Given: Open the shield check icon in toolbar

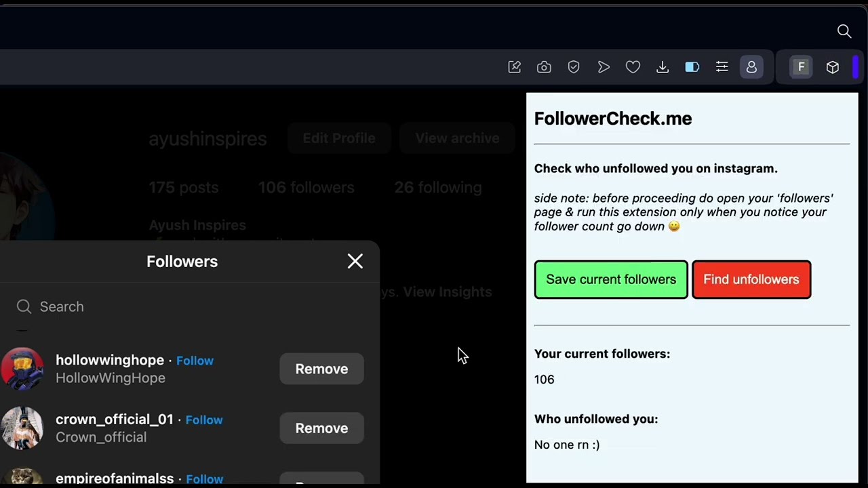Looking at the screenshot, I should click(x=574, y=67).
